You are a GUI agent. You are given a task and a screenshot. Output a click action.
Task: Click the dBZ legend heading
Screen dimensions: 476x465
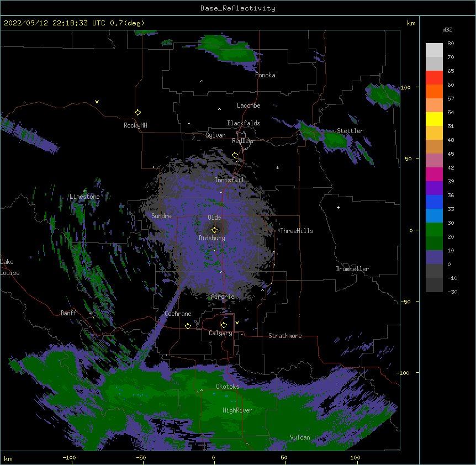click(447, 30)
